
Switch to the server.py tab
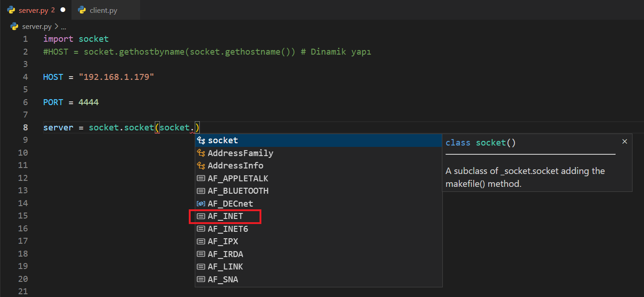[33, 10]
